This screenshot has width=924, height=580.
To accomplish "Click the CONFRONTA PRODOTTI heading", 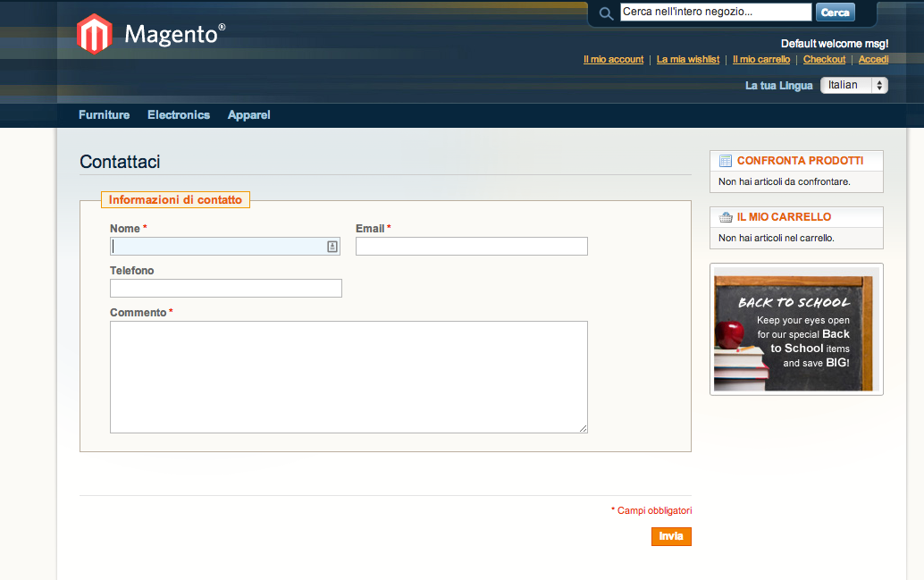I will coord(801,161).
